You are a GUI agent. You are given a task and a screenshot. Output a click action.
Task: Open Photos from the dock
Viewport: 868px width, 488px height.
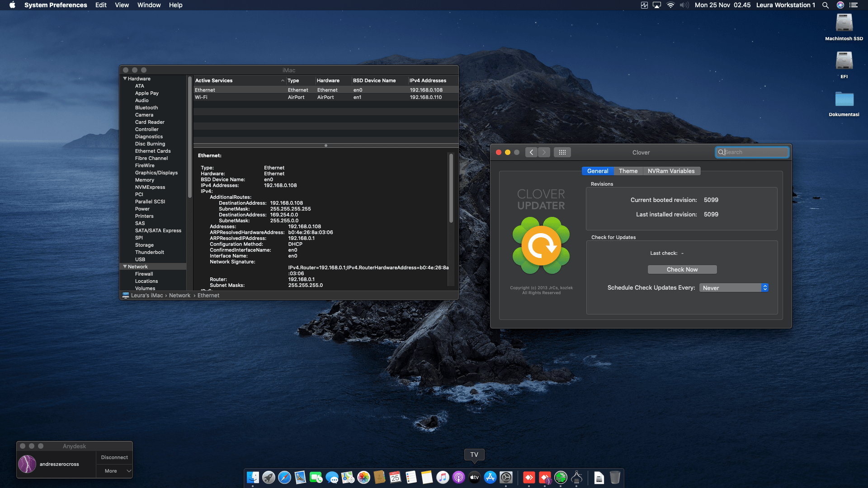coord(363,478)
